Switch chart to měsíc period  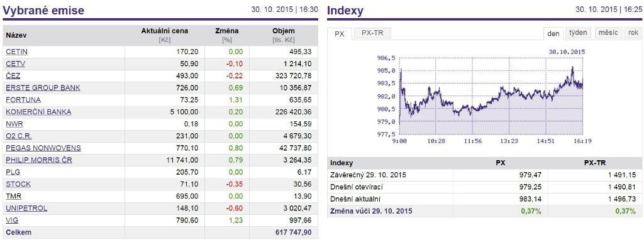click(608, 33)
